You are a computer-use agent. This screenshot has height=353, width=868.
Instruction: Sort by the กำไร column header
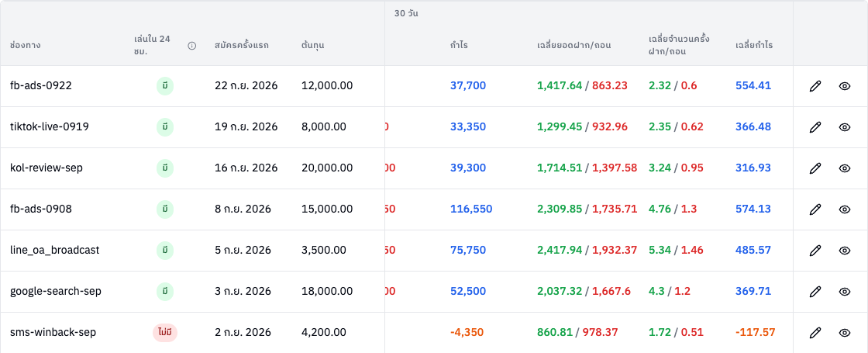459,46
